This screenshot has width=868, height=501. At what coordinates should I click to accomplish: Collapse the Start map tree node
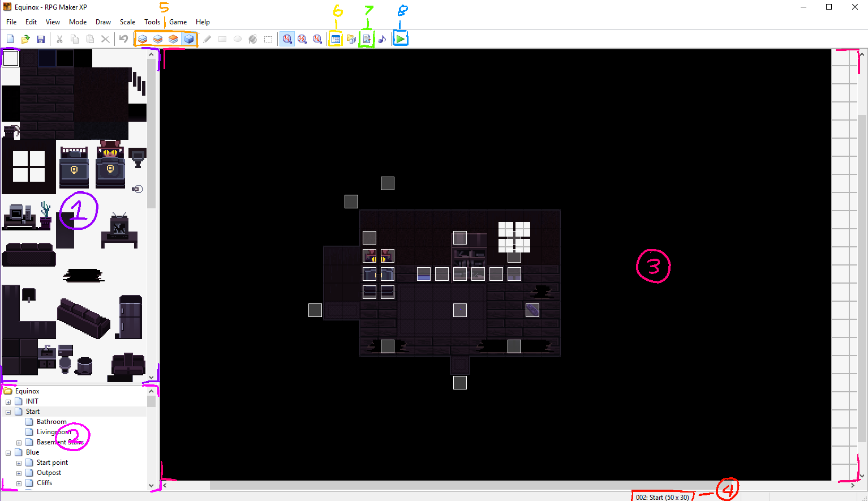(x=8, y=412)
